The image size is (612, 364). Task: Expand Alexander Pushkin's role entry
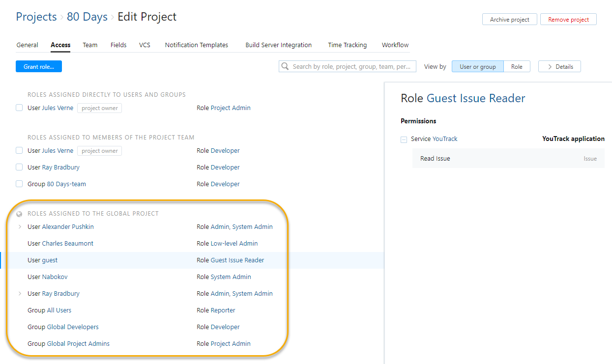click(20, 226)
